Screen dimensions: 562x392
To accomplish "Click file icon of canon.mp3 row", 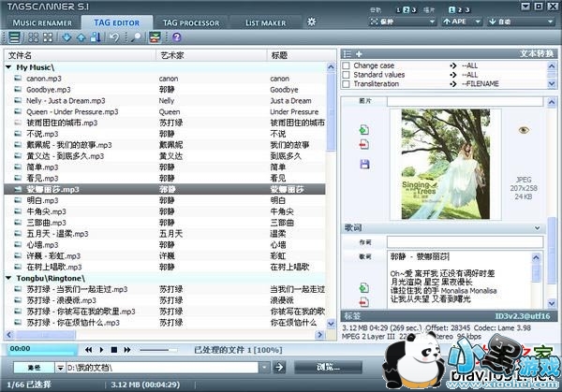I will [18, 78].
